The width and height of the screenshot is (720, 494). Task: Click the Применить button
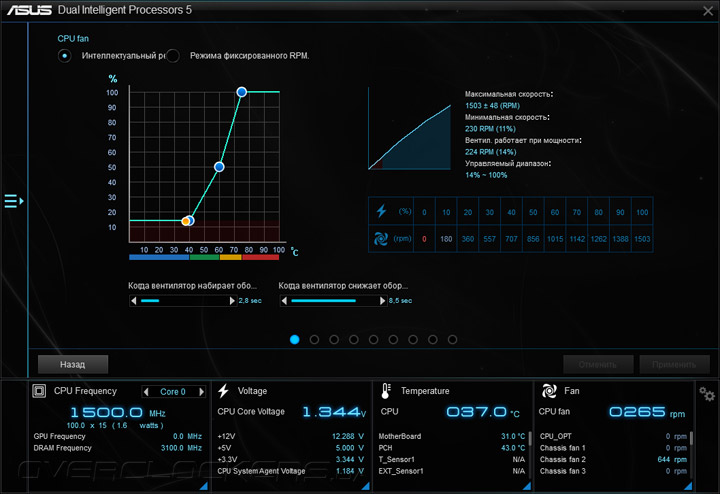(674, 365)
